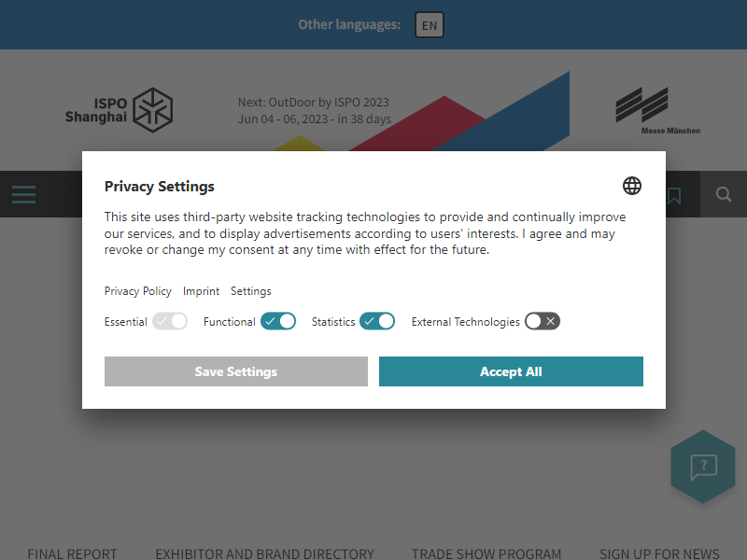
Task: Open the help chat hexagon icon
Action: click(x=703, y=467)
